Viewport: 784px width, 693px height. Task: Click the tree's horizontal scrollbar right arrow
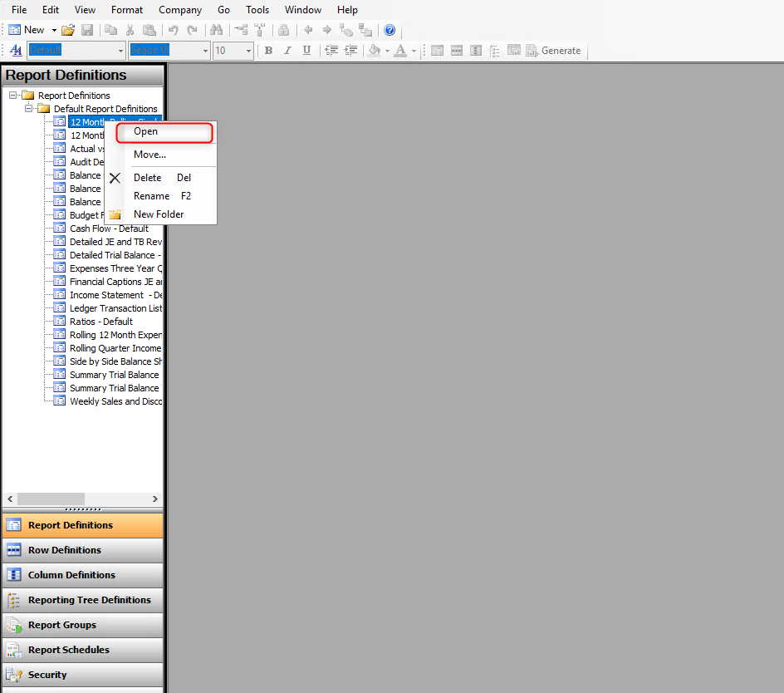click(155, 499)
